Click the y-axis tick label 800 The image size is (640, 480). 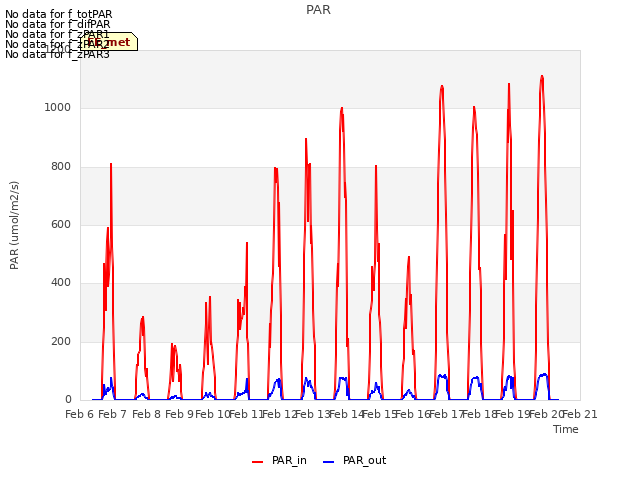click(61, 167)
